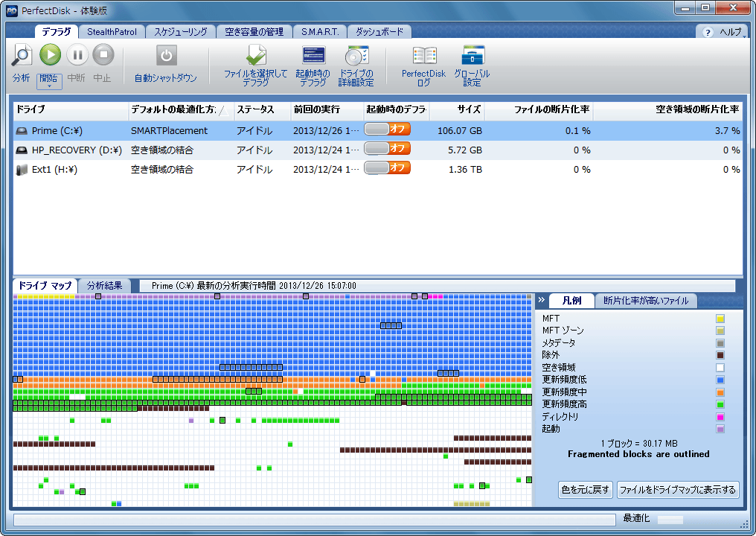This screenshot has height=536, width=756.
Task: Click the Analyze magnifier icon (分析)
Action: click(x=22, y=55)
